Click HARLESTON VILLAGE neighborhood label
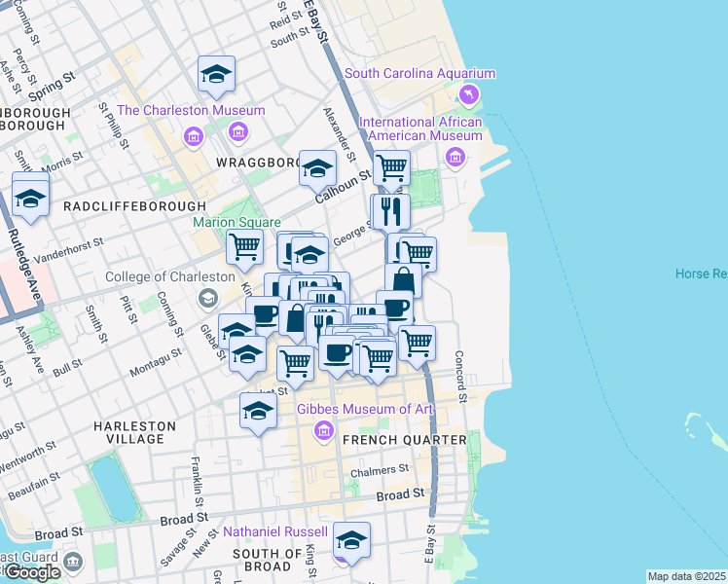 134,433
